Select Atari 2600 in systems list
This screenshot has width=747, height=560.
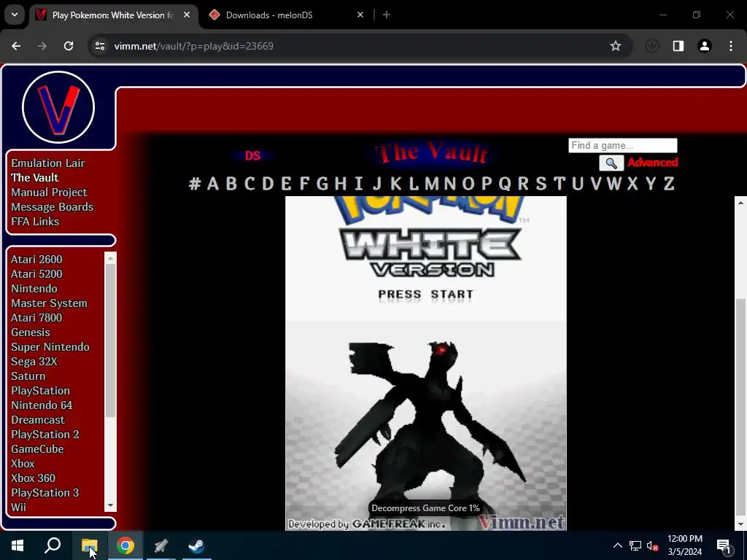tap(36, 260)
